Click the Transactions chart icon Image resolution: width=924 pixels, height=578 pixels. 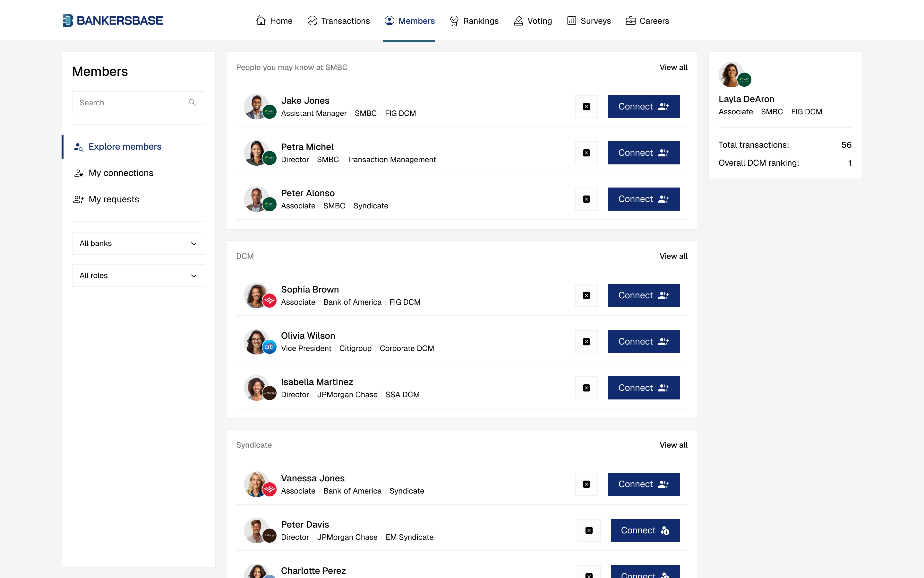coord(312,21)
